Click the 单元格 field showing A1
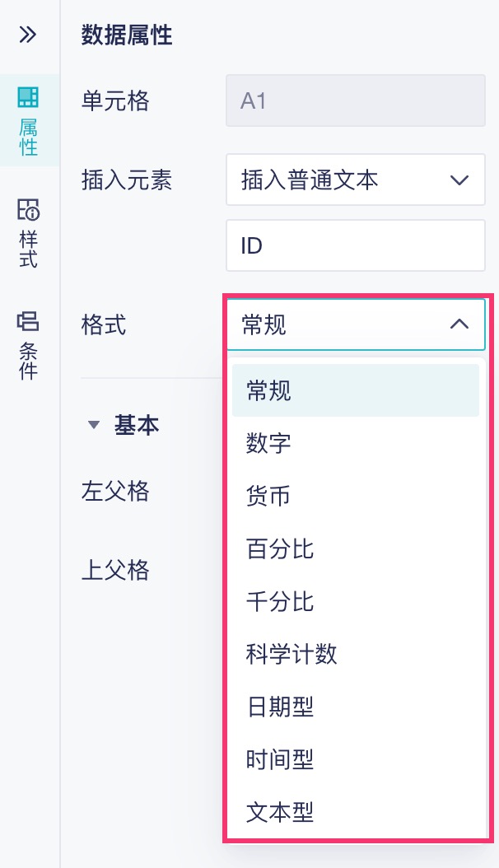499x868 pixels. click(355, 101)
